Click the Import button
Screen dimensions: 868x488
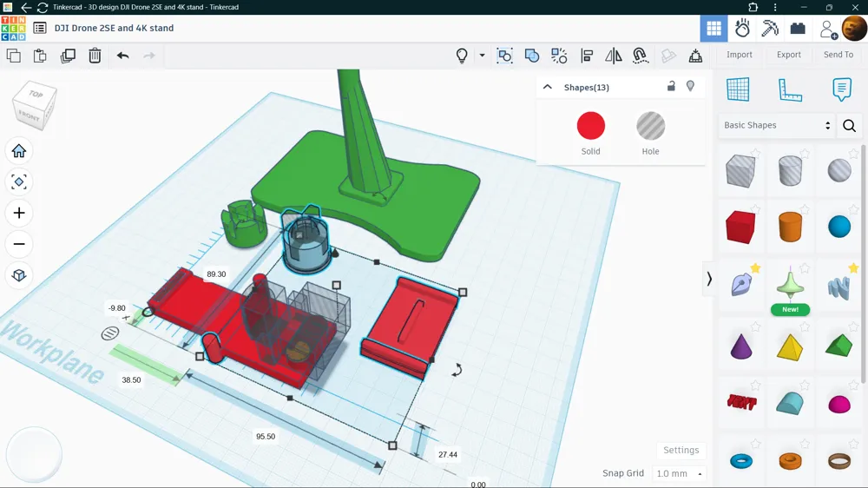click(x=739, y=55)
